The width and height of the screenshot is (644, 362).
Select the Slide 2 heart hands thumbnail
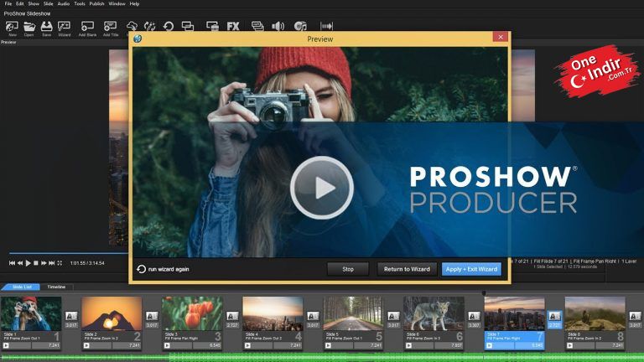point(112,313)
